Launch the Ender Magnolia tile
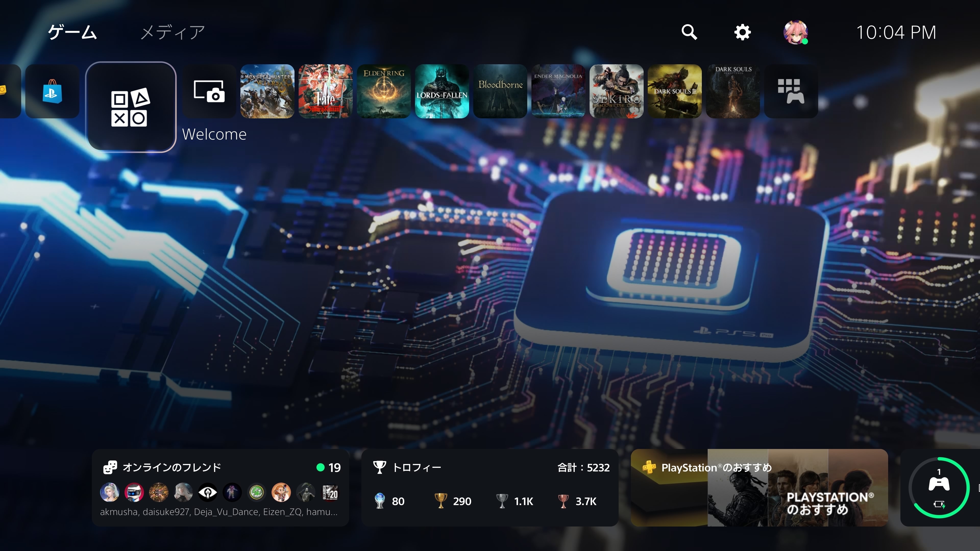 [558, 91]
